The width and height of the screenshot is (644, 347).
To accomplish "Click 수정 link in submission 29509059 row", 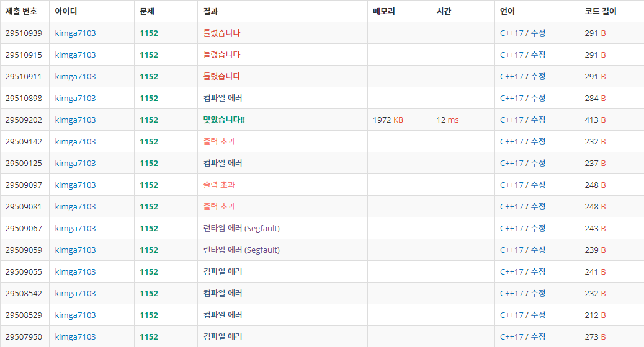I will (x=538, y=250).
